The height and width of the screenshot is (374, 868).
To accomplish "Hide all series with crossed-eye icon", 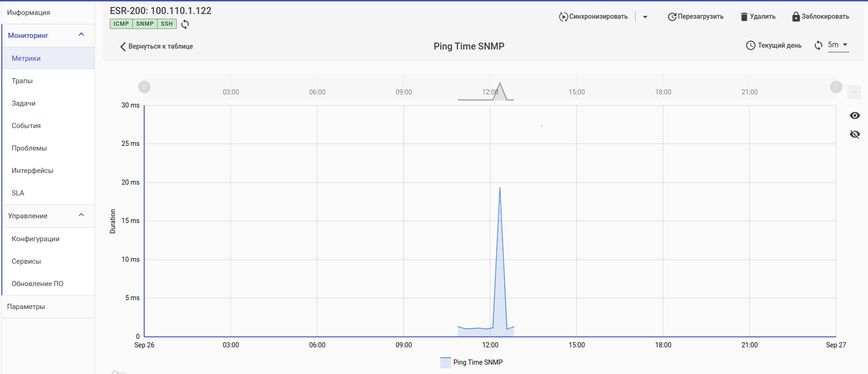I will coord(855,135).
